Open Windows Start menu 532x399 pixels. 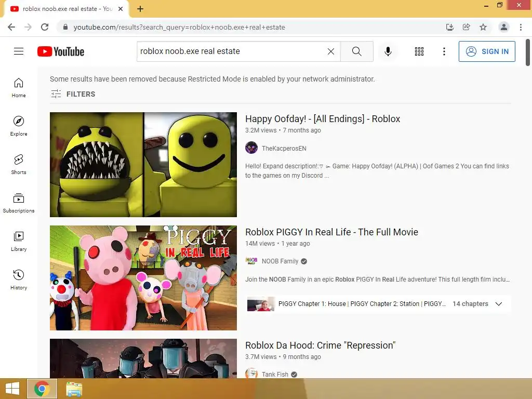pos(12,389)
